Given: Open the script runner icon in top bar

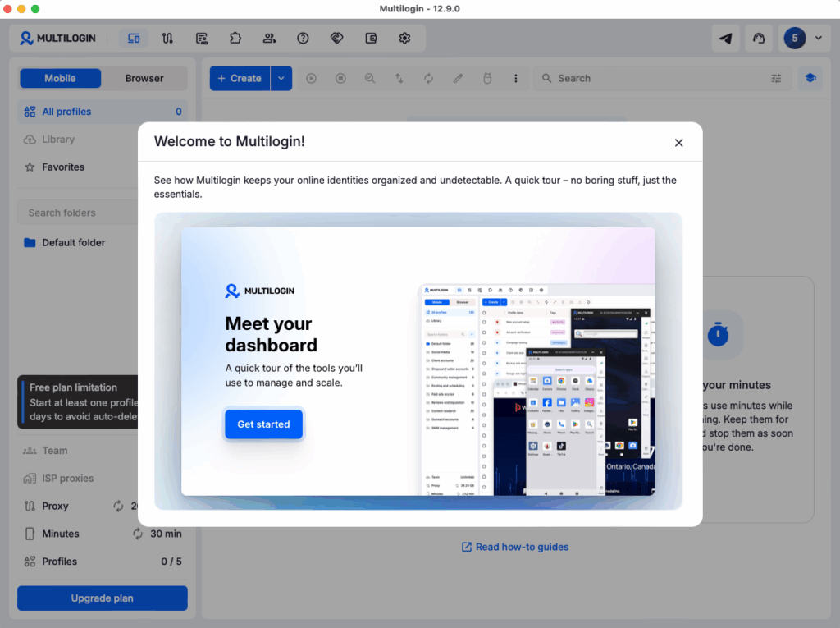Looking at the screenshot, I should [202, 38].
